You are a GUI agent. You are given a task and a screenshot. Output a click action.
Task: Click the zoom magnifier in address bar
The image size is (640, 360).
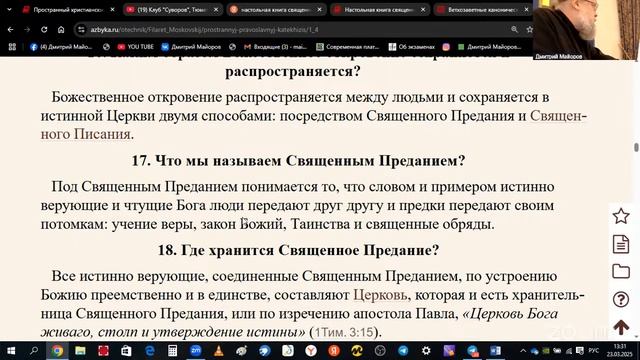click(x=514, y=29)
